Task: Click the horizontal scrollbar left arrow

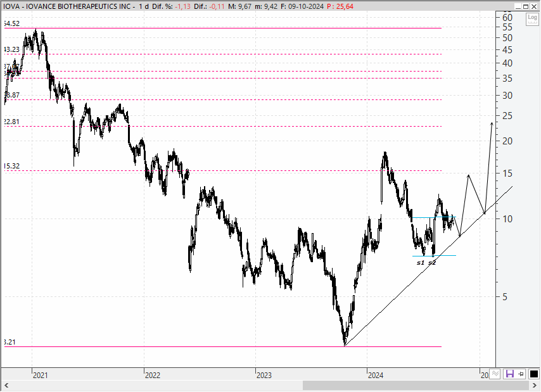Action: 6,385
